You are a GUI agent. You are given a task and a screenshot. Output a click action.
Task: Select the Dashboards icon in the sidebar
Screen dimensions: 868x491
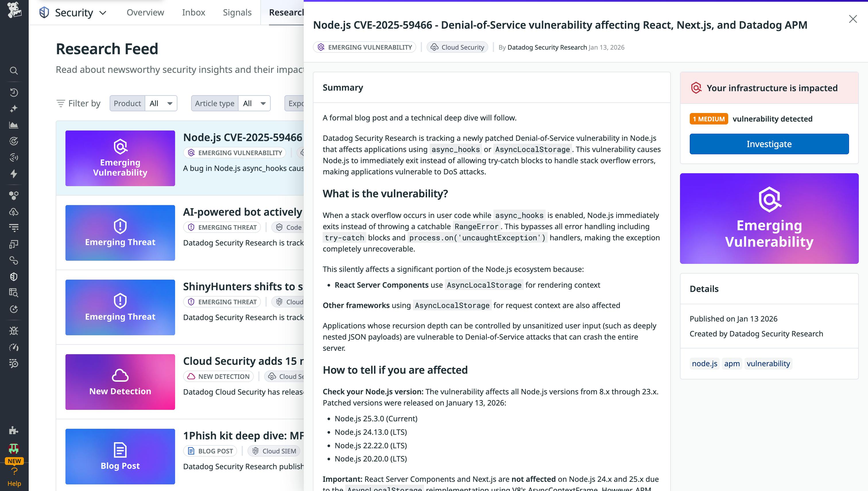click(x=14, y=124)
